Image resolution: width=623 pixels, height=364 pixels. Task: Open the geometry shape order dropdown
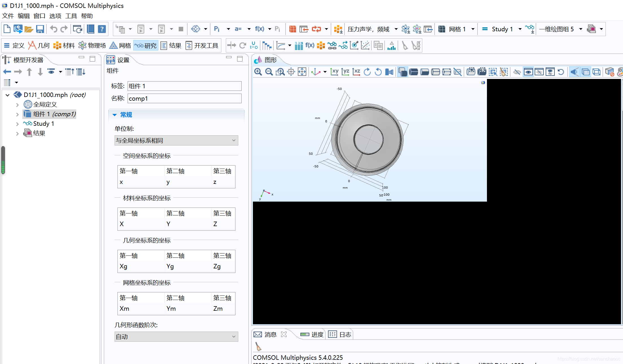pos(176,337)
